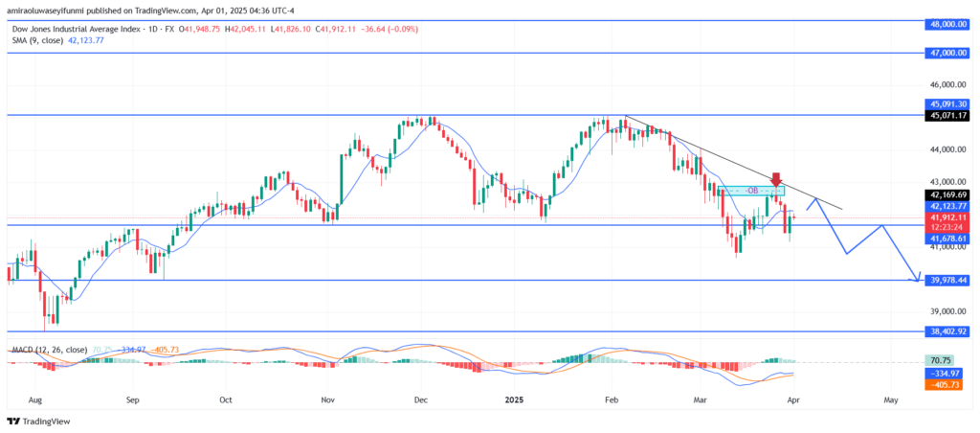Viewport: 980px width, 433px height.
Task: Click the 44,000.00 axis label
Action: pyautogui.click(x=949, y=149)
